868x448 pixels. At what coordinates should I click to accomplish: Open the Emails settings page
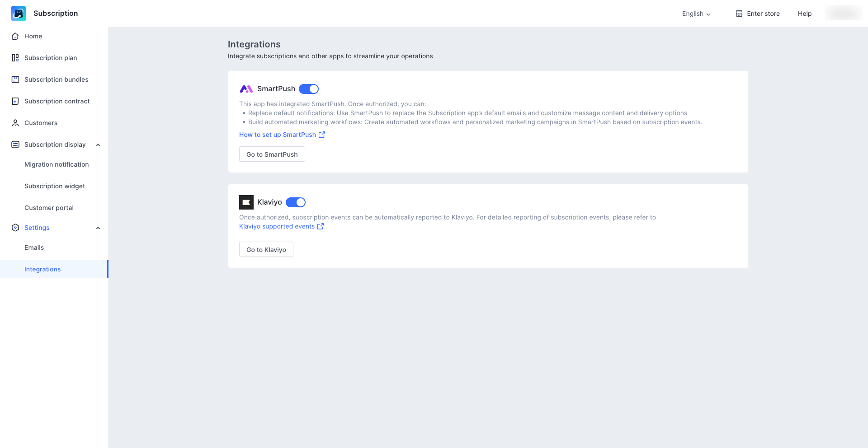click(x=34, y=247)
